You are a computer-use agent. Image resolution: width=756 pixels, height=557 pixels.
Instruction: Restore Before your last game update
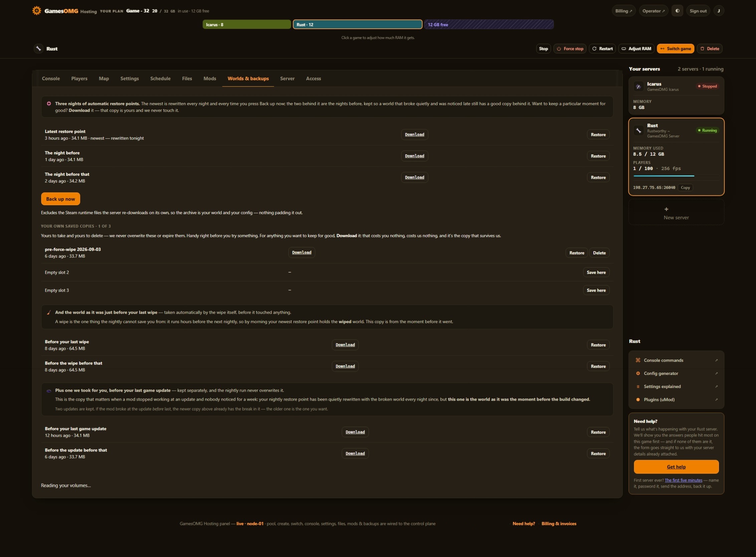coord(598,432)
